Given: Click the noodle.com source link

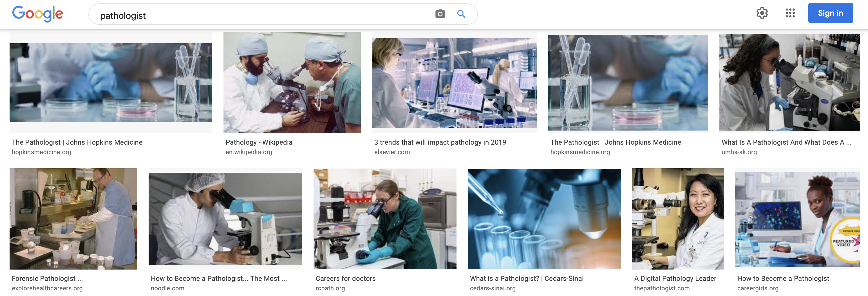Looking at the screenshot, I should tap(167, 288).
